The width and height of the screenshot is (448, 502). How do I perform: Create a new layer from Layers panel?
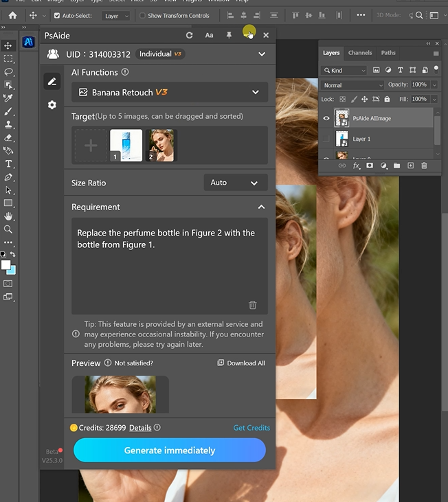(x=410, y=166)
